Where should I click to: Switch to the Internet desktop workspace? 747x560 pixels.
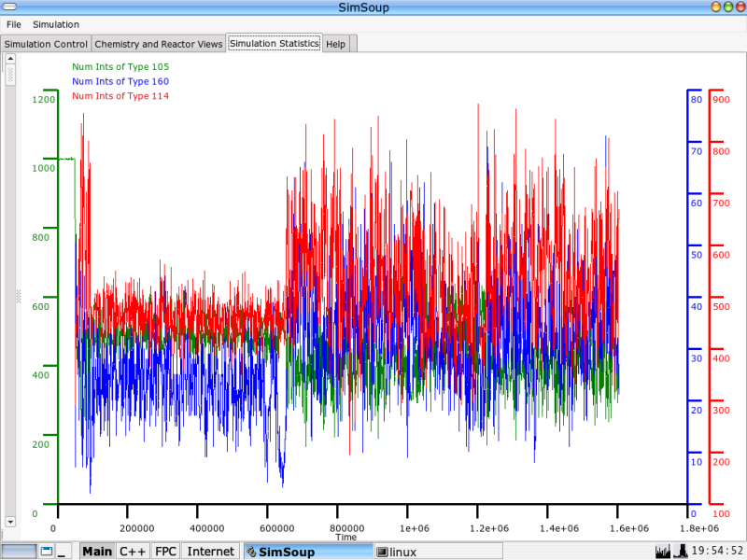click(x=211, y=552)
